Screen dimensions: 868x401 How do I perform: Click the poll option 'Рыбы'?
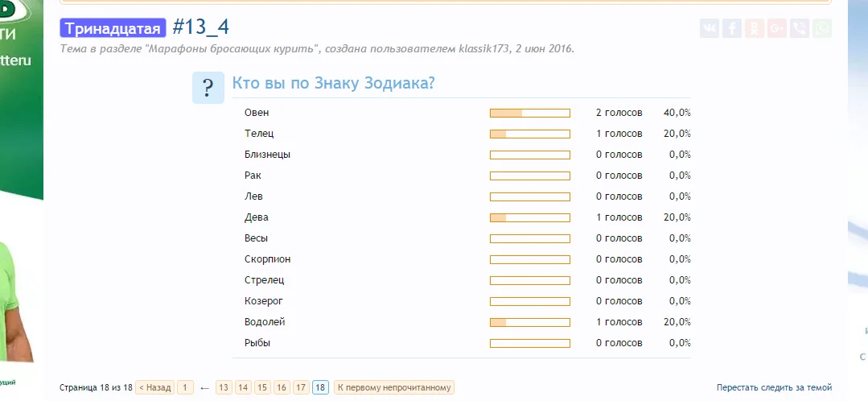pos(257,343)
